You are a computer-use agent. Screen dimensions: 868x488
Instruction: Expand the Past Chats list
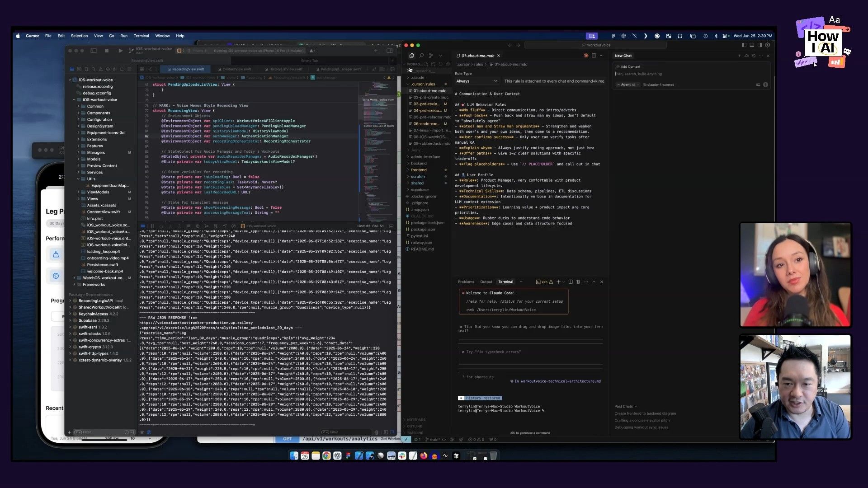pyautogui.click(x=626, y=406)
